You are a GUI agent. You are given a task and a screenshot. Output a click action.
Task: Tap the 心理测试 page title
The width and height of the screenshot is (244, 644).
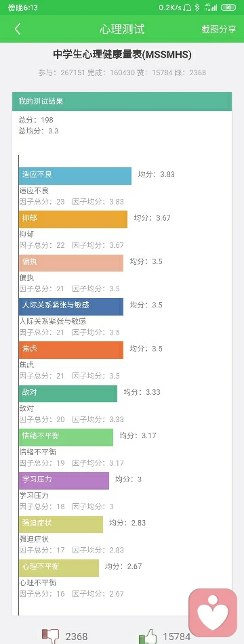pos(122,29)
